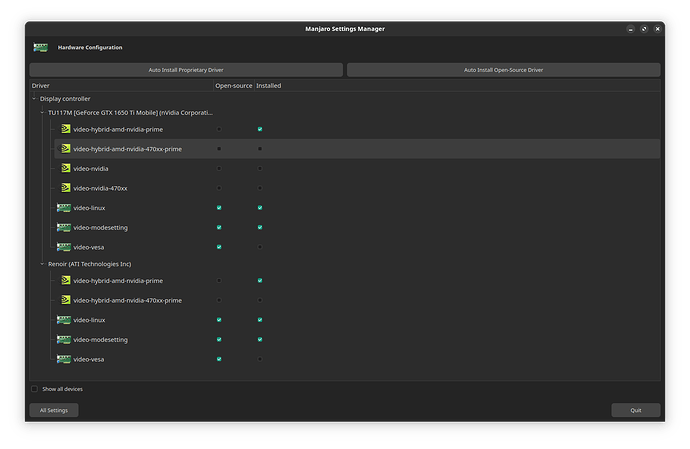The image size is (690, 449).
Task: Click the nvidia icon beside video-nvidia-470xx
Action: point(66,188)
